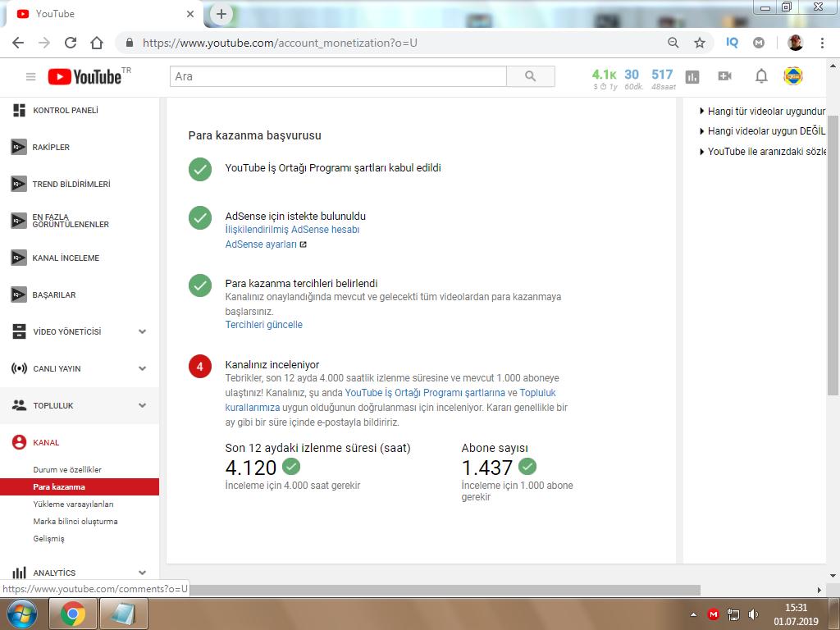Bookmark this page with star icon
Screen dimensions: 840x630
coord(700,43)
